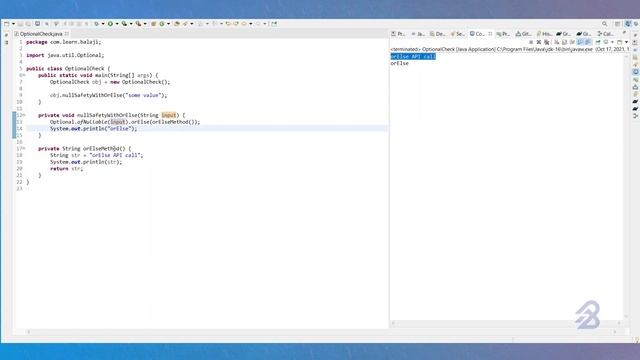Click the console horizontal scrollbar
This screenshot has width=640, height=360.
(506, 323)
